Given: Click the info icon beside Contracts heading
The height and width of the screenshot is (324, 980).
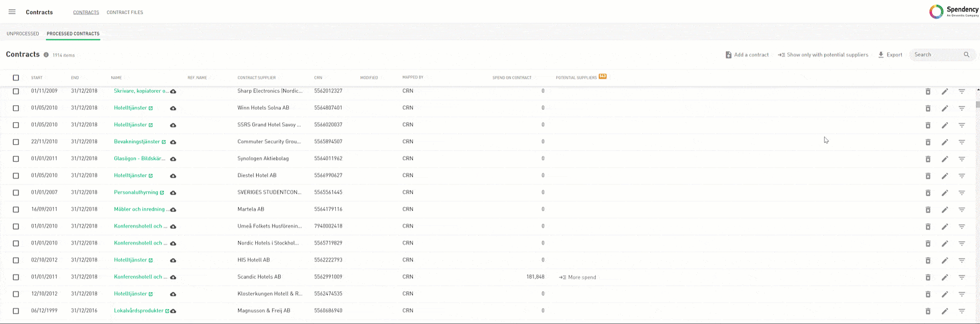Looking at the screenshot, I should 46,55.
